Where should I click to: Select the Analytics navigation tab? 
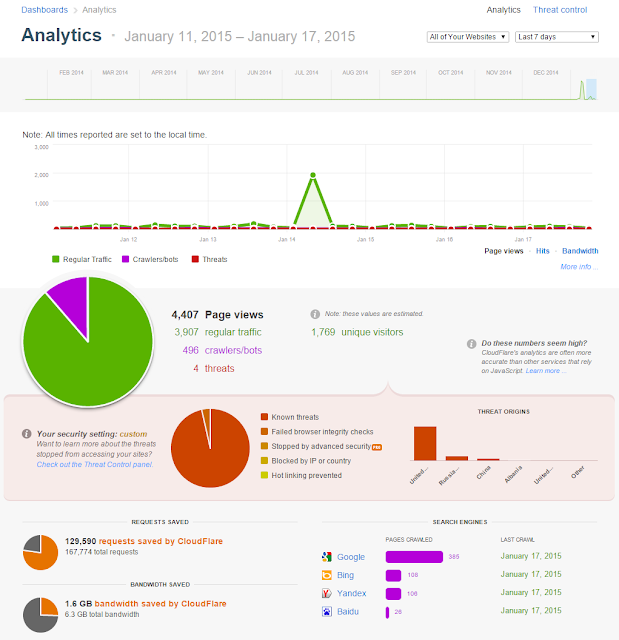pos(504,10)
